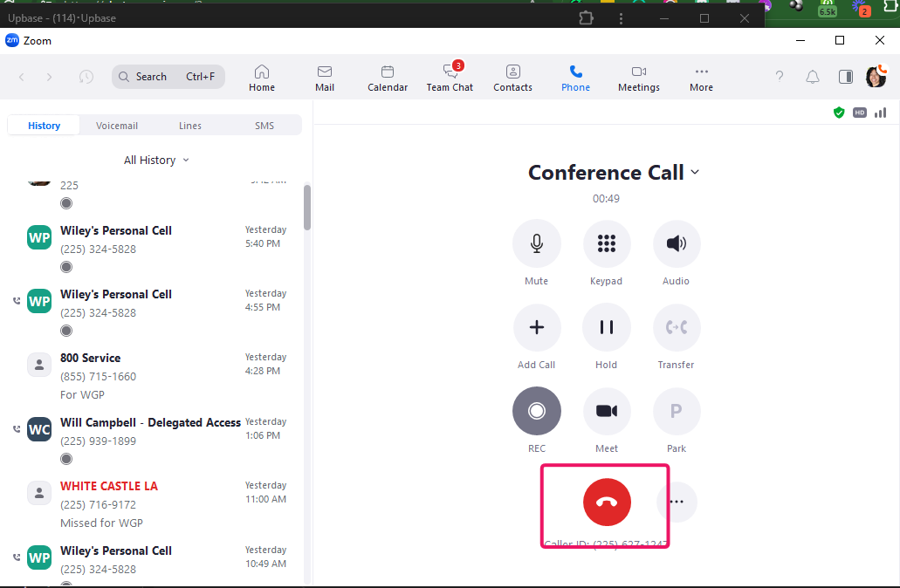
Task: Navigate to Team Chat
Action: point(450,77)
